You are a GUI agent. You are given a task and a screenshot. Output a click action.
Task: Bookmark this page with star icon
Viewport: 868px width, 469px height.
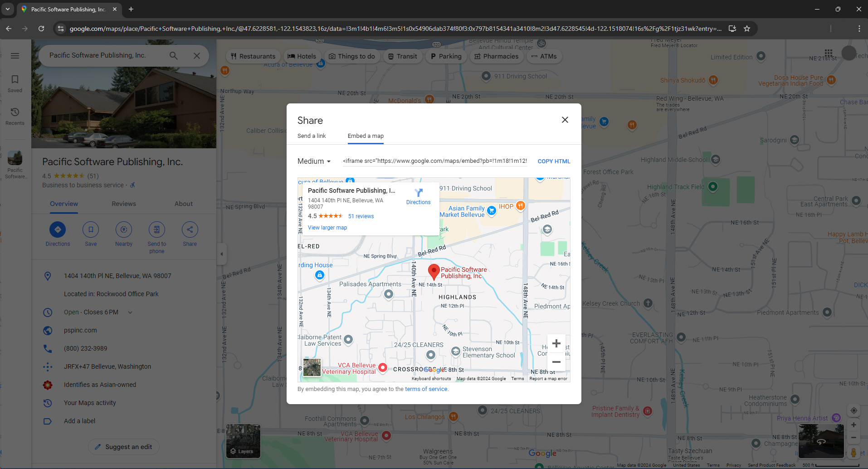click(x=747, y=29)
